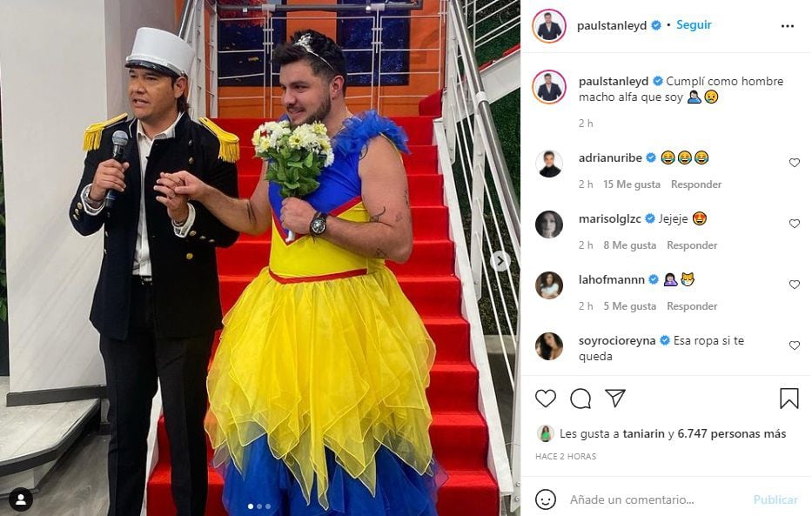Like marisolglzc's comment
The width and height of the screenshot is (812, 516).
[x=795, y=224]
